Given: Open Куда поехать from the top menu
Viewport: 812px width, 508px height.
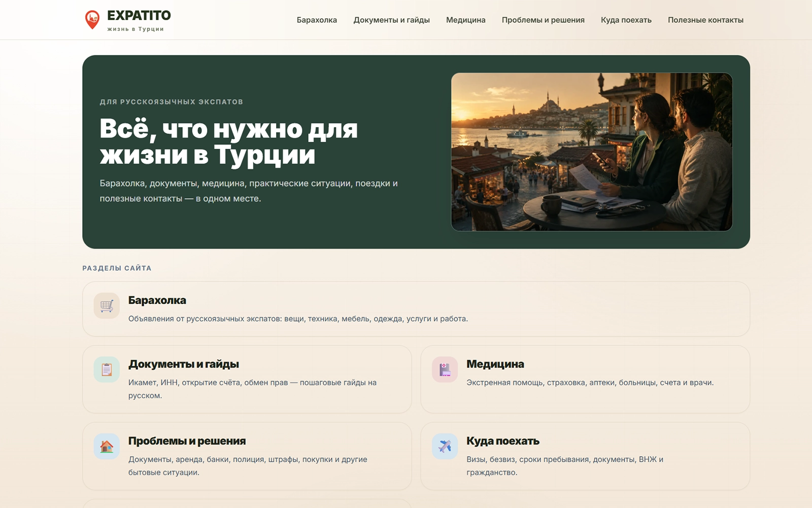Looking at the screenshot, I should [x=626, y=20].
